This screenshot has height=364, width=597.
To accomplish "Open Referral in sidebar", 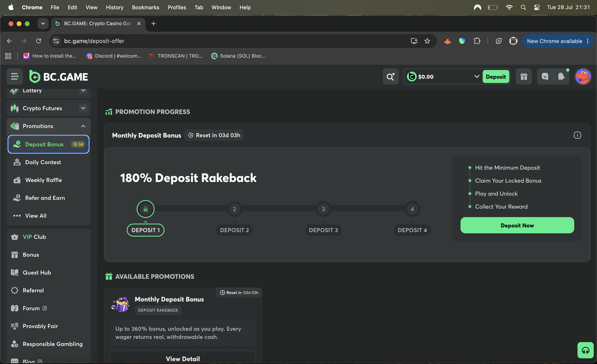I will [49, 290].
